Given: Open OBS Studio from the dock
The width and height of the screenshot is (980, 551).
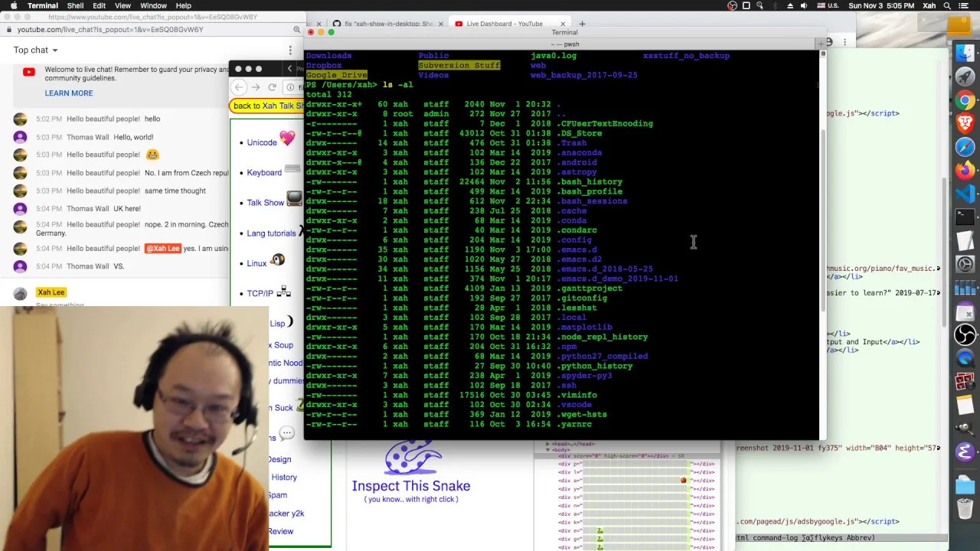Looking at the screenshot, I should coord(965,334).
